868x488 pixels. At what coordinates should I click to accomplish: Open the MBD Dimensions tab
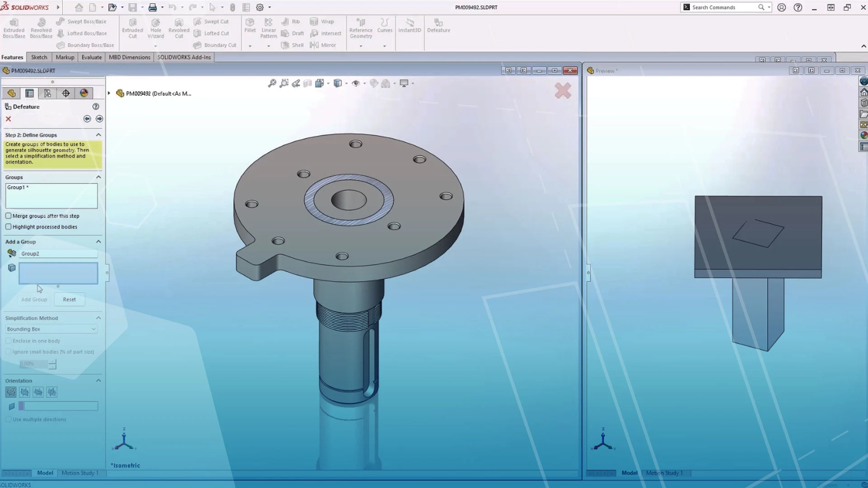[x=129, y=57]
